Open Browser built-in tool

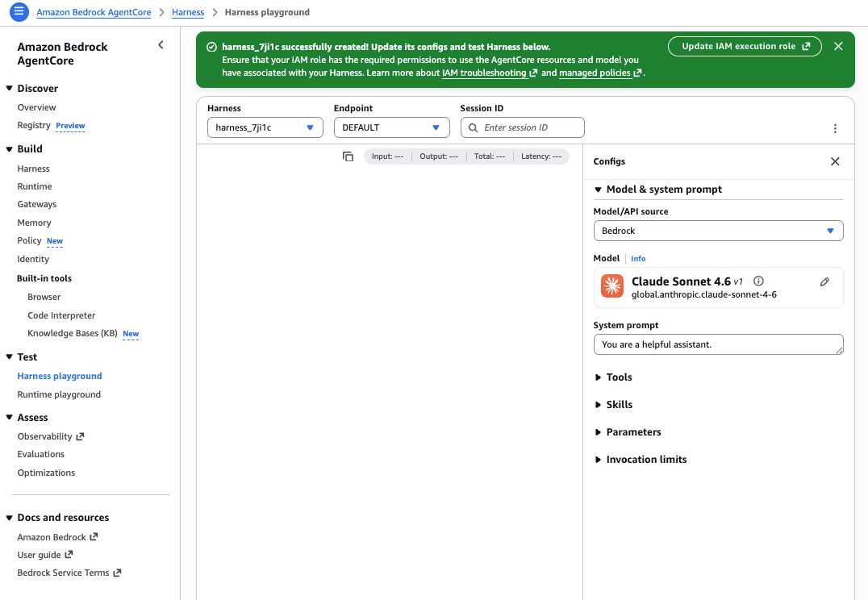44,298
